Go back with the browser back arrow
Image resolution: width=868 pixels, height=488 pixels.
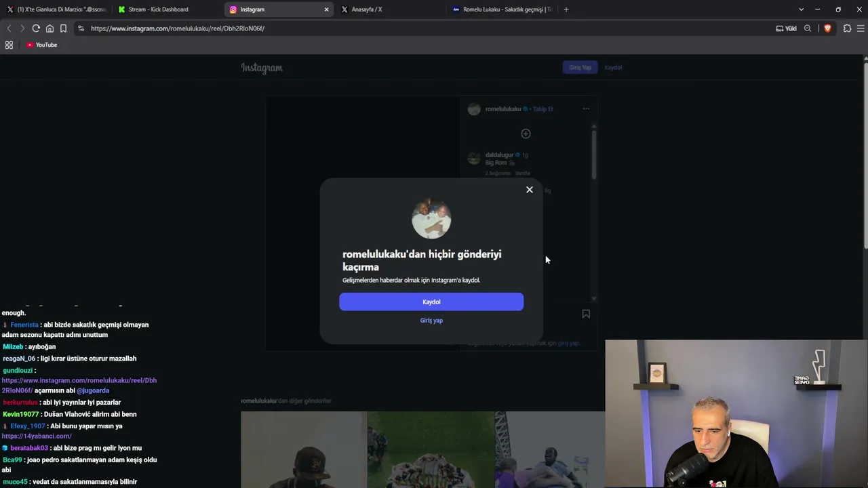tap(9, 28)
